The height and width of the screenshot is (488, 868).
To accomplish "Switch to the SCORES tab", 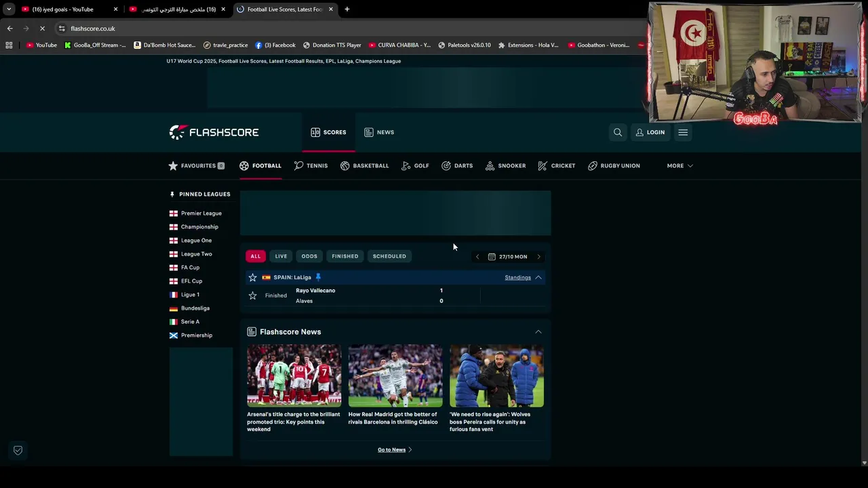I will [x=328, y=132].
